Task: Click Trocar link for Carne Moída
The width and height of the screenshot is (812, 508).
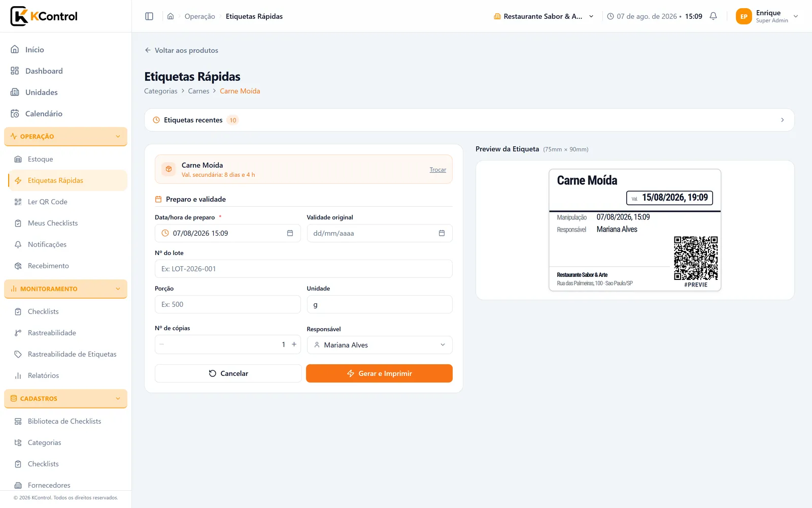Action: tap(437, 170)
